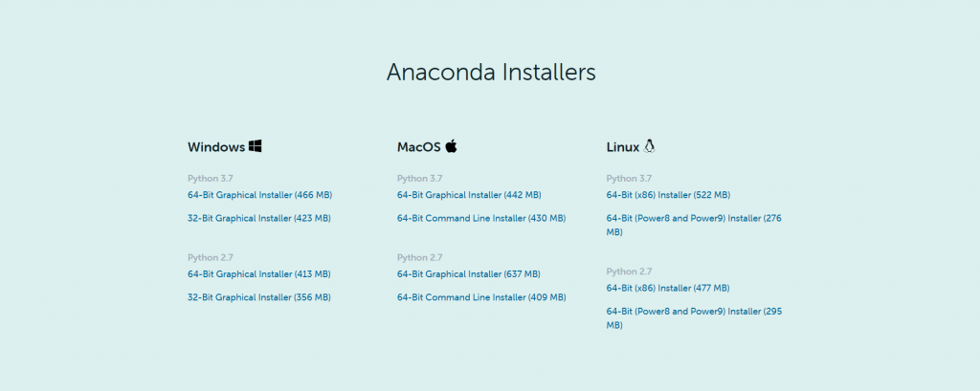Download MacOS Python 2.7 Command Line Installer (409 MB)
Screen dimensions: 980x391
[x=481, y=297]
